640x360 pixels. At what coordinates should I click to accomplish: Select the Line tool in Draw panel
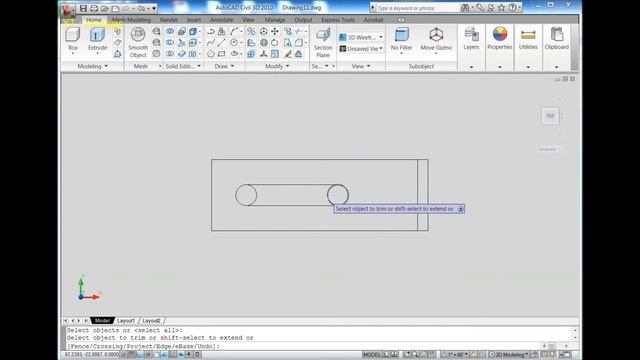coord(222,42)
